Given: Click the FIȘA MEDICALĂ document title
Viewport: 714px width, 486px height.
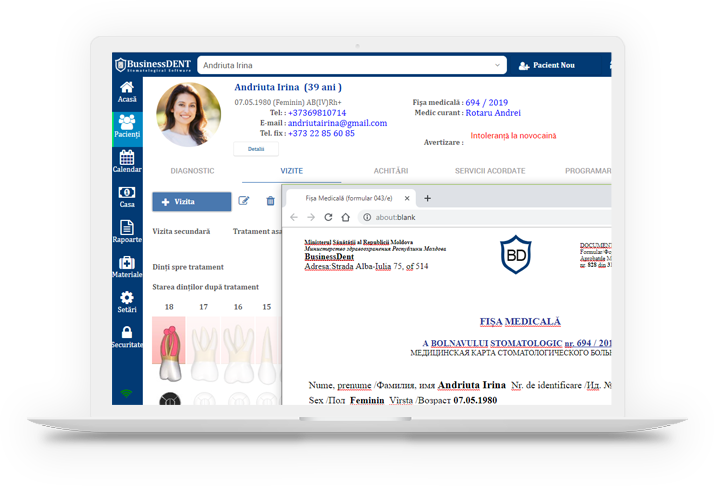Looking at the screenshot, I should point(520,322).
